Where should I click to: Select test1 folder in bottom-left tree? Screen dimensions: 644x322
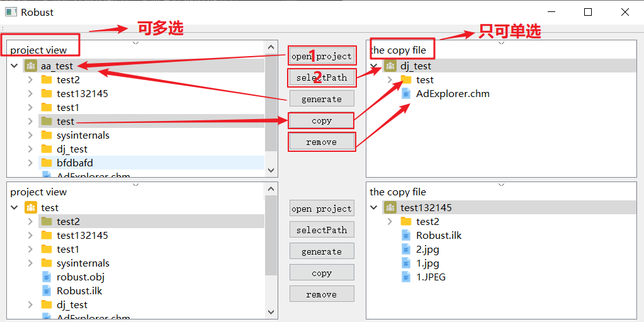click(x=67, y=250)
